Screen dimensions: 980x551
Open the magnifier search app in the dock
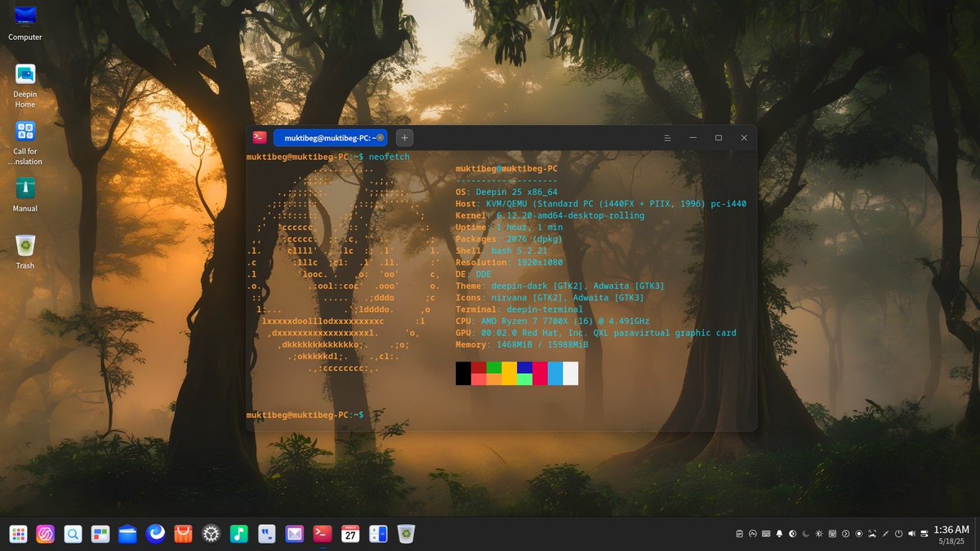pyautogui.click(x=73, y=534)
